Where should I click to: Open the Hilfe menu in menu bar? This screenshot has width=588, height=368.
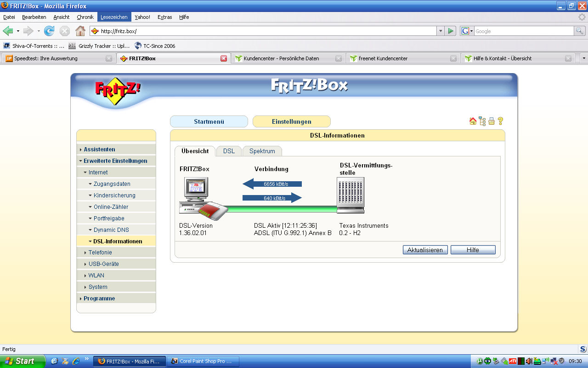(x=184, y=17)
